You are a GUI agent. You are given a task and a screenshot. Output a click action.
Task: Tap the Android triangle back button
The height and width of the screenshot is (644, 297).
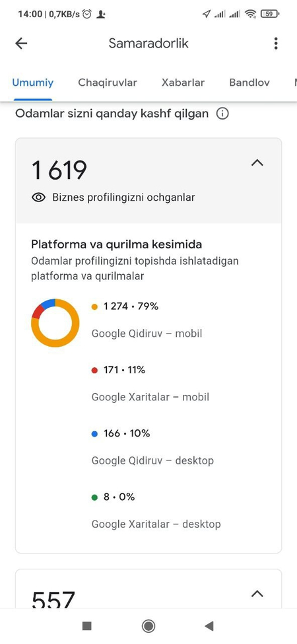209,626
